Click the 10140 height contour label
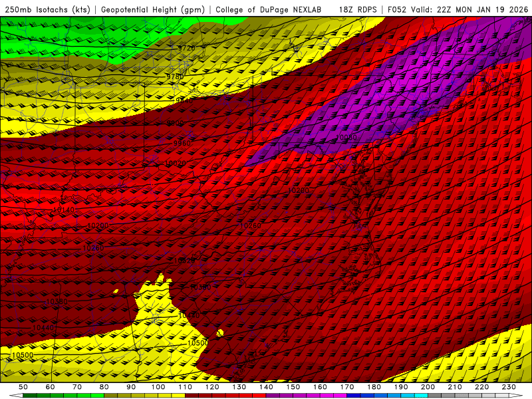The width and height of the screenshot is (532, 399). 64,210
